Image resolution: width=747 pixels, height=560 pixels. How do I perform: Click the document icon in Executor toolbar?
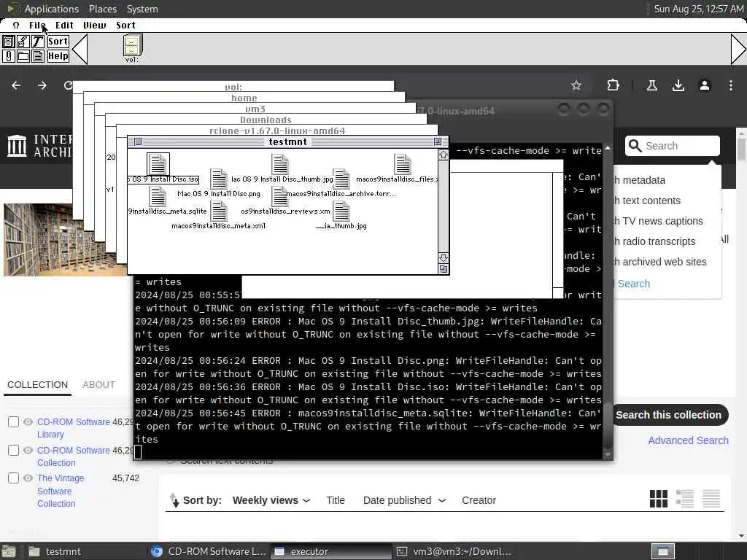coord(38,56)
